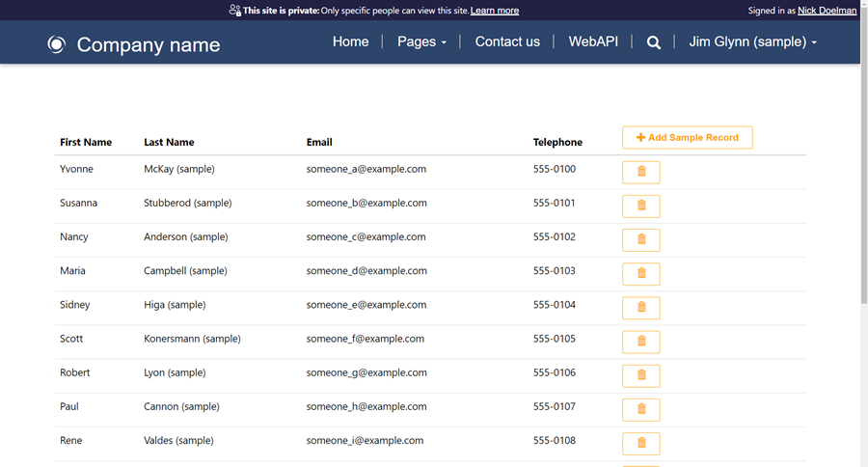
Task: Delete the Yvonne McKay record
Action: coord(641,173)
